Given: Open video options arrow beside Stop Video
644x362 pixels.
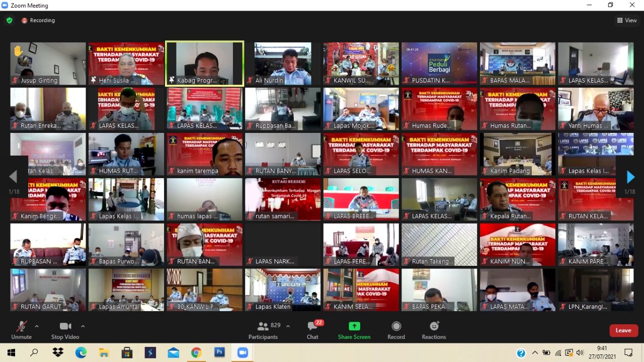Looking at the screenshot, I should click(83, 326).
